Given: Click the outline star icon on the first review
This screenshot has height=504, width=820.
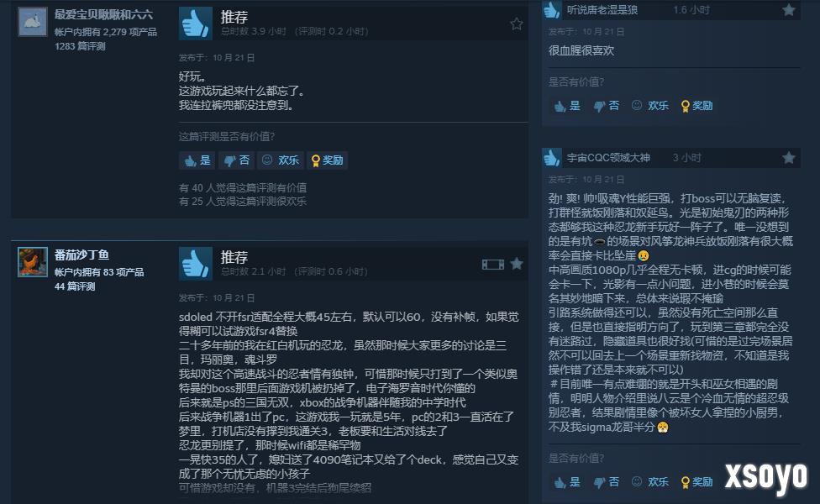Looking at the screenshot, I should [517, 24].
